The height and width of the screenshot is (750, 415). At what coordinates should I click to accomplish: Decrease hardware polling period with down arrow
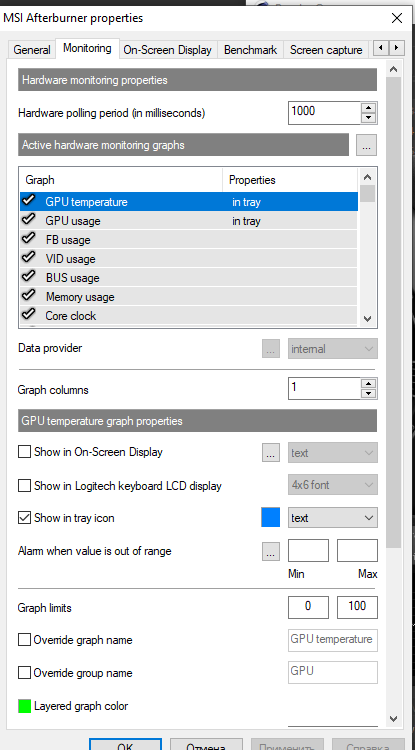pos(368,118)
